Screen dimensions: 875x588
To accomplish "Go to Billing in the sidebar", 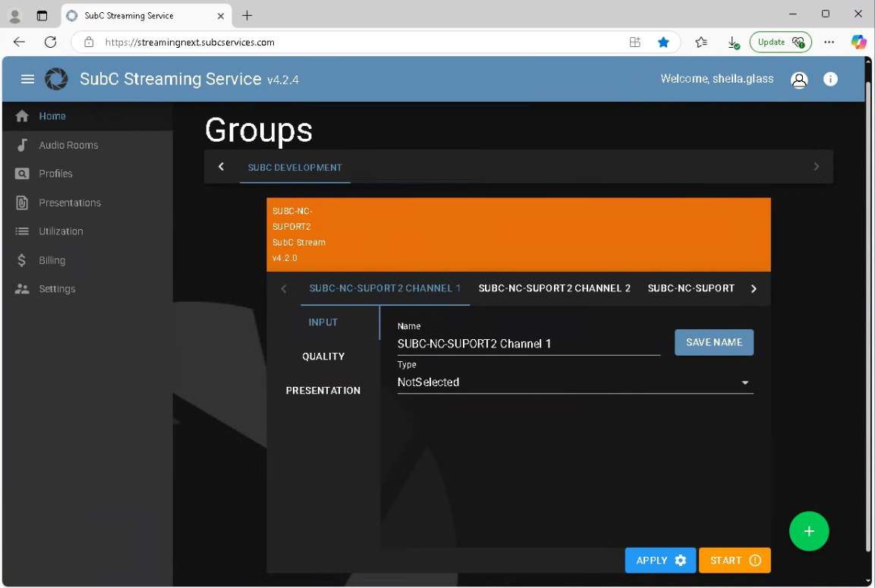I will coord(52,260).
